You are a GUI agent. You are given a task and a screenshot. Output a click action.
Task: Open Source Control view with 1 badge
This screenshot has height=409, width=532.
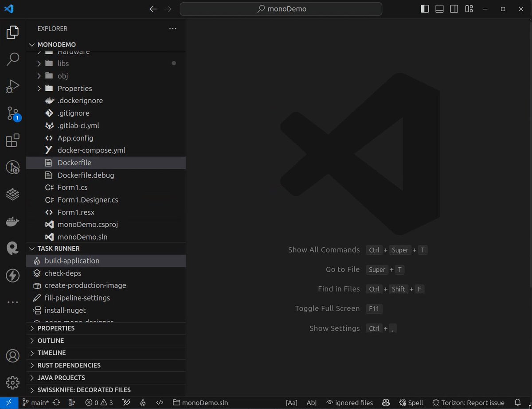point(13,113)
